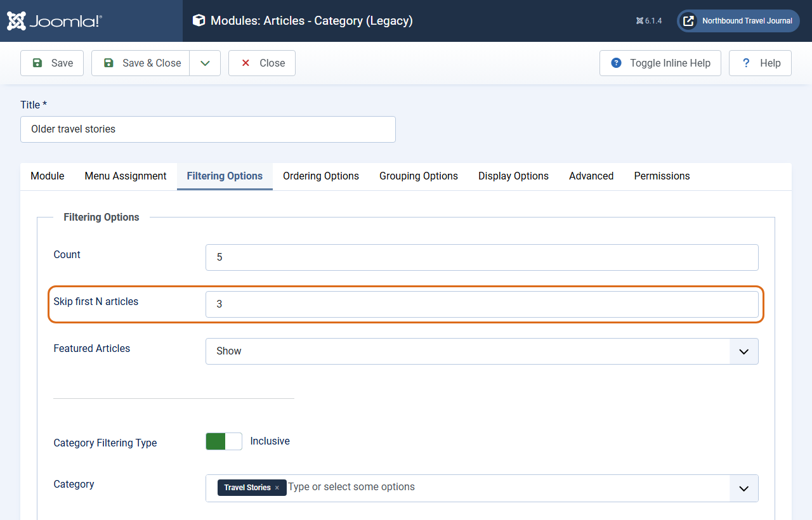
Task: Go to the Ordering Options tab
Action: (321, 176)
